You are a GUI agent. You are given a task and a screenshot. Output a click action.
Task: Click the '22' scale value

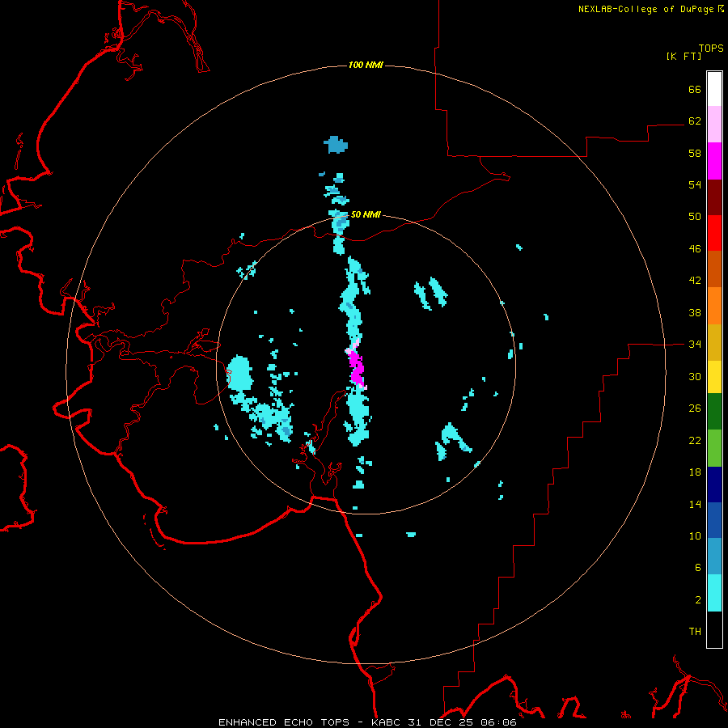pos(695,440)
